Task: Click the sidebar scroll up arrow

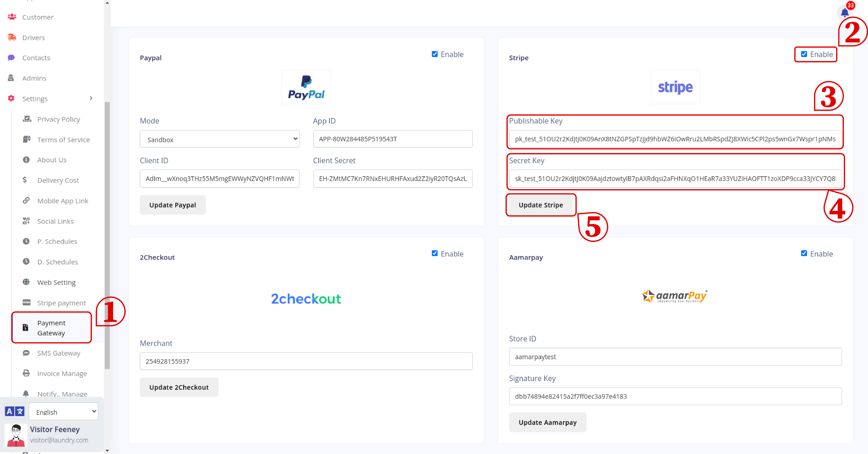Action: pyautogui.click(x=107, y=3)
